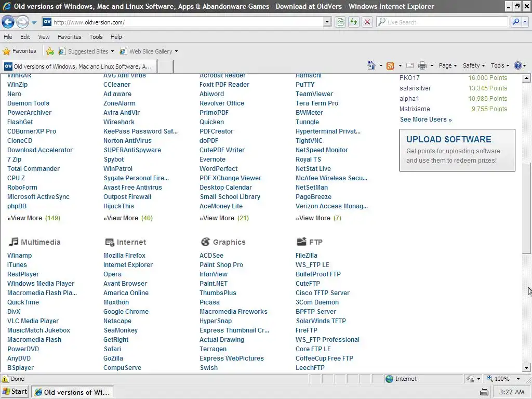Click the browser Forward arrow button

(22, 22)
